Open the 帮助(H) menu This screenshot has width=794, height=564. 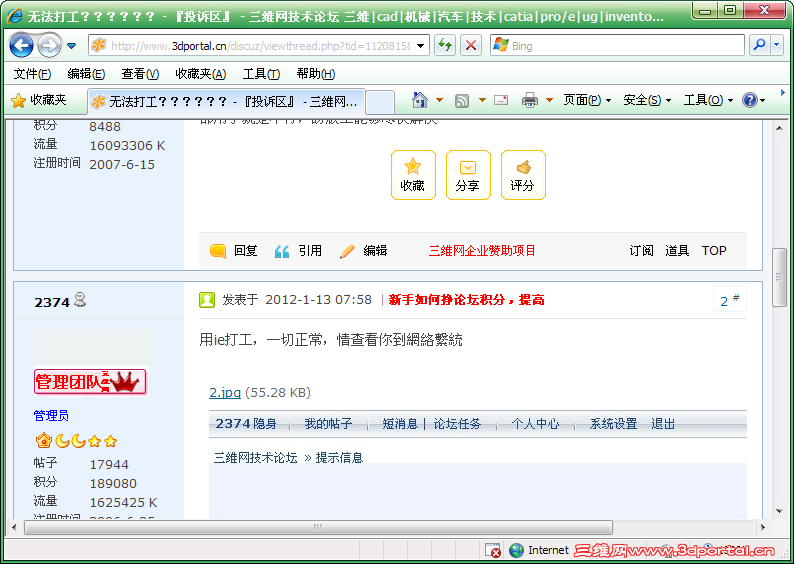(316, 74)
